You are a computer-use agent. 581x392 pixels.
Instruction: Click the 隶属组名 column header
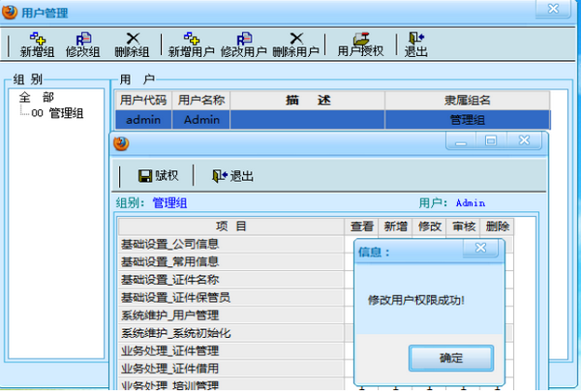coord(468,101)
